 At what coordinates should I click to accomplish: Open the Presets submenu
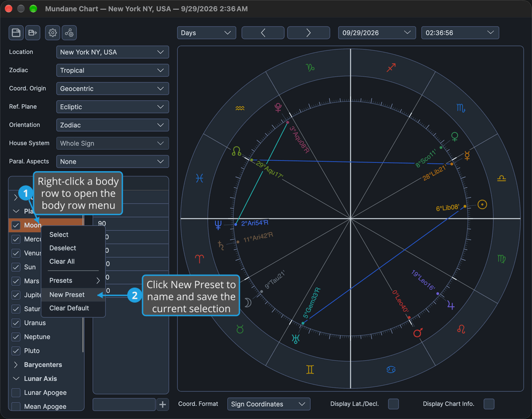point(74,281)
